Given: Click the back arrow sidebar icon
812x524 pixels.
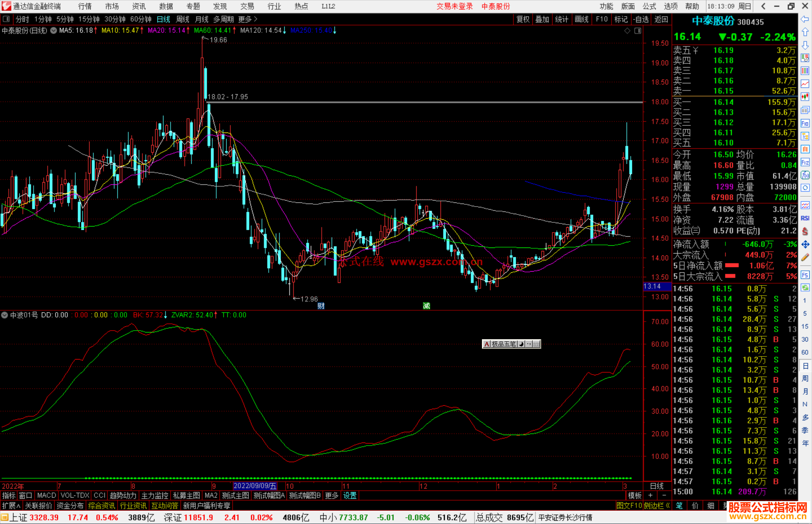Looking at the screenshot, I should click(x=805, y=19).
